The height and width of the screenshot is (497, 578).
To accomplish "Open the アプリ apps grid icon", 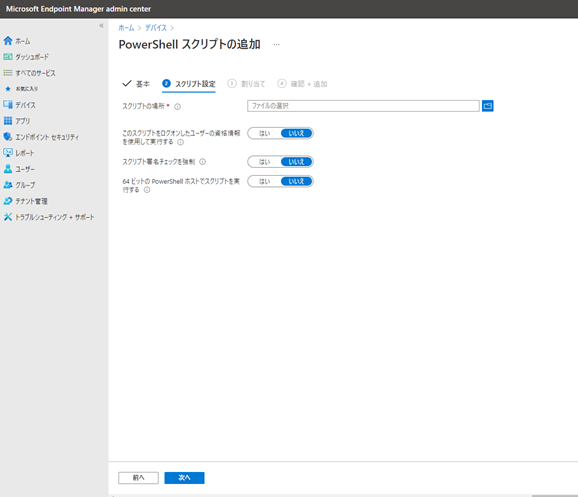I will (8, 121).
